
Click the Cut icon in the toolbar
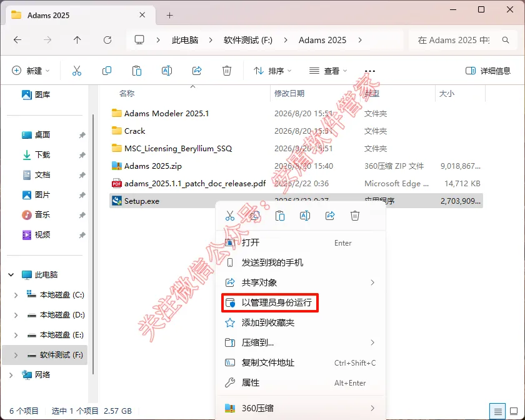(x=77, y=71)
